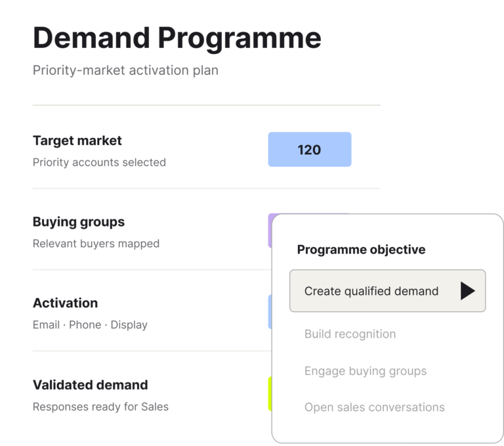
Task: Choose Engage buying groups objective
Action: coord(366,370)
